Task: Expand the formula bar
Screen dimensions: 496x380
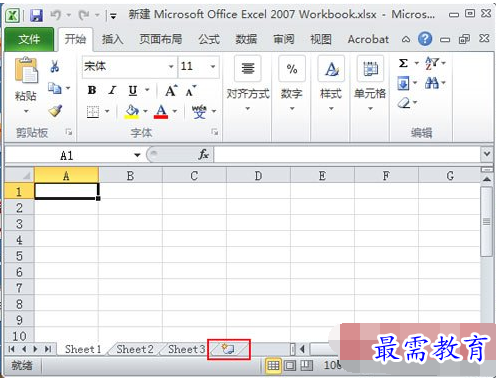Action: point(487,154)
